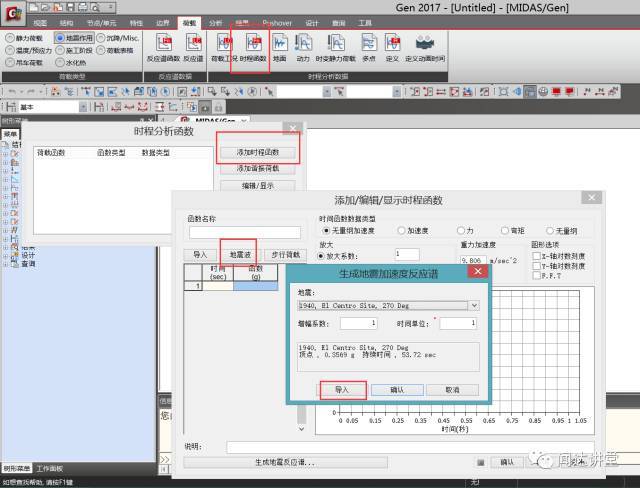Select the temperature/prestress (温度/预应力) radio button
Viewport: 640px width, 488px height.
point(10,50)
